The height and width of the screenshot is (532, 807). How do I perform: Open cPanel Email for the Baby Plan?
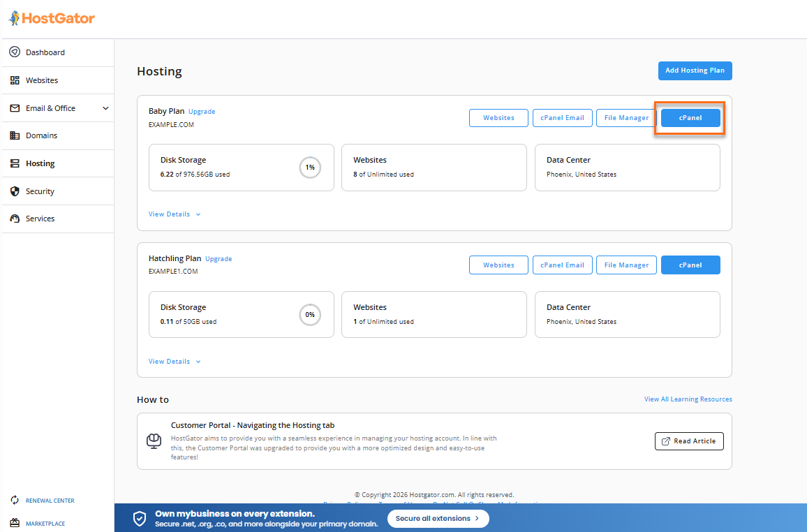(562, 118)
